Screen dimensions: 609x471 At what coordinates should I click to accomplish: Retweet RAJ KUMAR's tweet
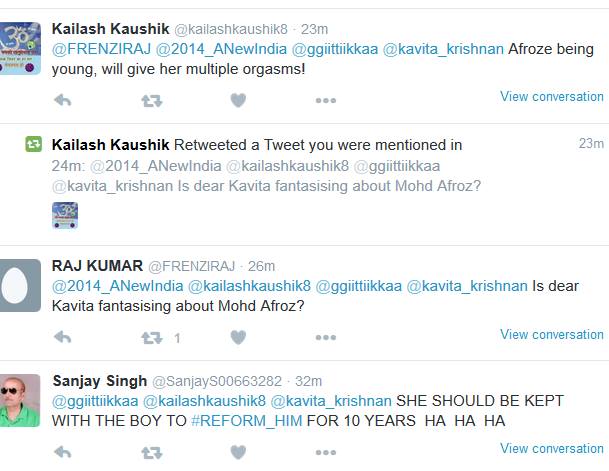tap(151, 338)
